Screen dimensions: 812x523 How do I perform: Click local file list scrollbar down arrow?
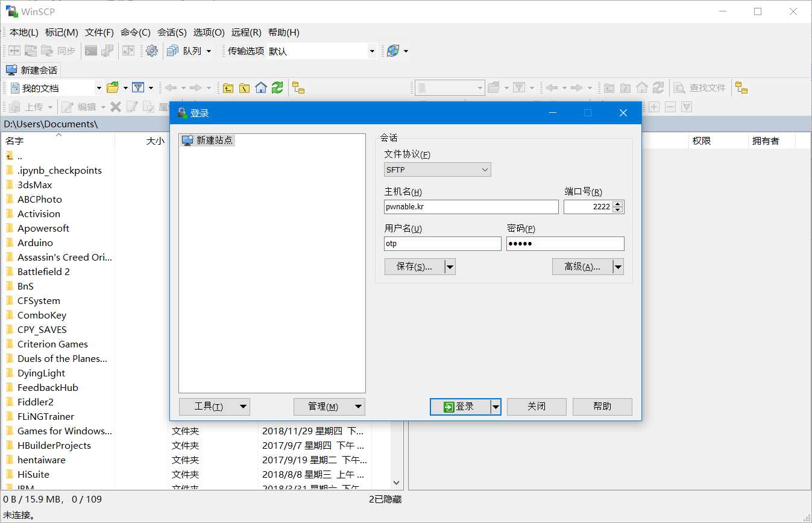(396, 483)
